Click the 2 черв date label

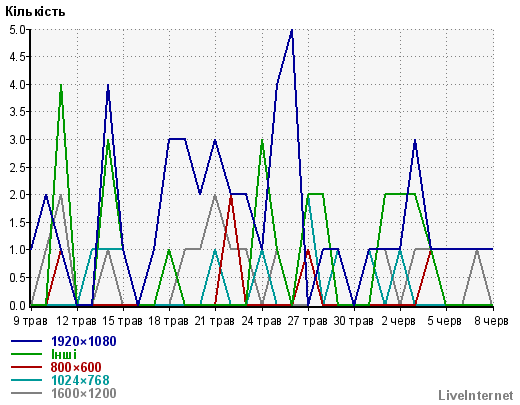tap(399, 321)
